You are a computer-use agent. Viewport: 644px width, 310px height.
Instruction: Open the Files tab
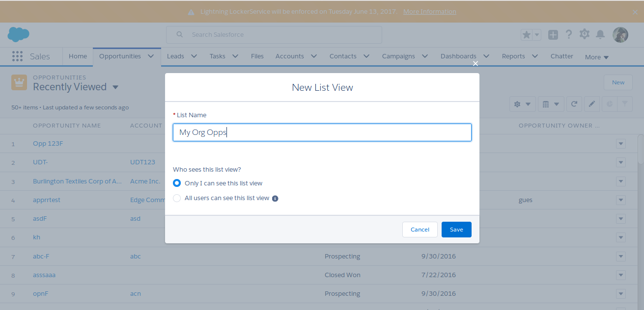point(257,56)
